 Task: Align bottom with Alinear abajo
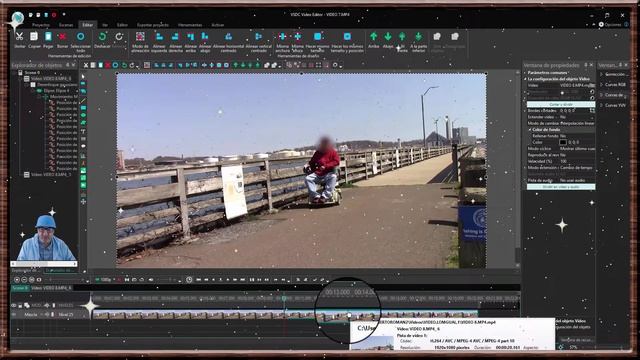coord(205,37)
